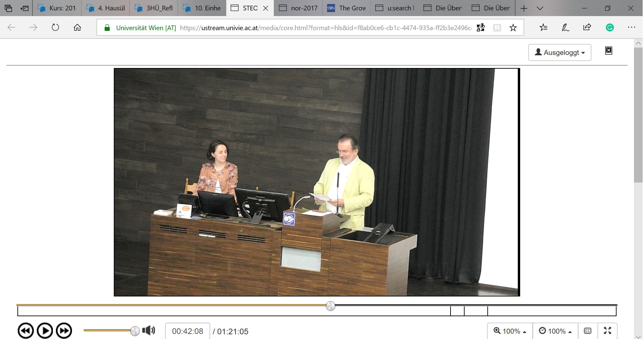Open the playback speed 100% dropdown
This screenshot has width=644, height=339.
[x=555, y=331]
